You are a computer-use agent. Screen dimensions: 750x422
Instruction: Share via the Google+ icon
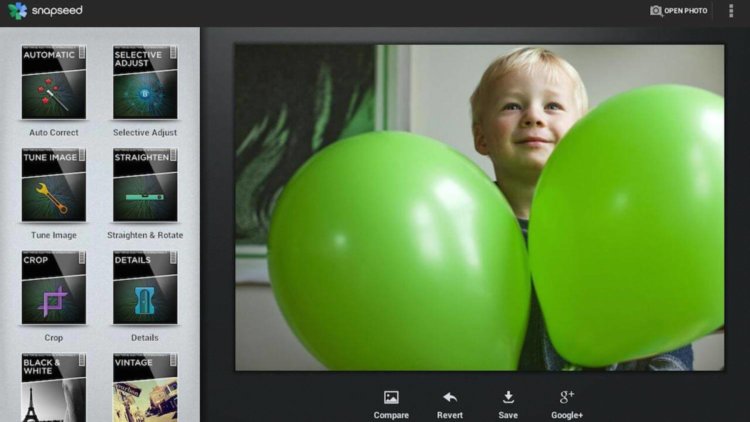tap(567, 397)
